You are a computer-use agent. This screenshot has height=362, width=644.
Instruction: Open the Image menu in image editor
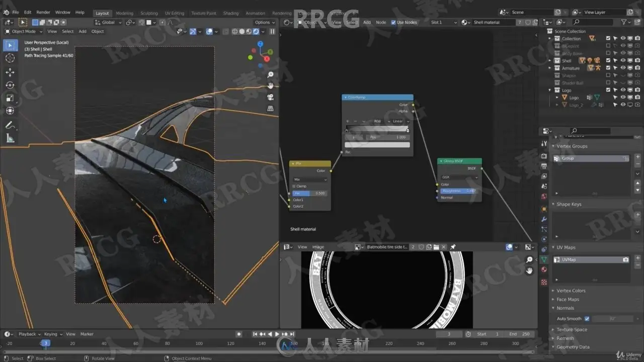point(318,247)
